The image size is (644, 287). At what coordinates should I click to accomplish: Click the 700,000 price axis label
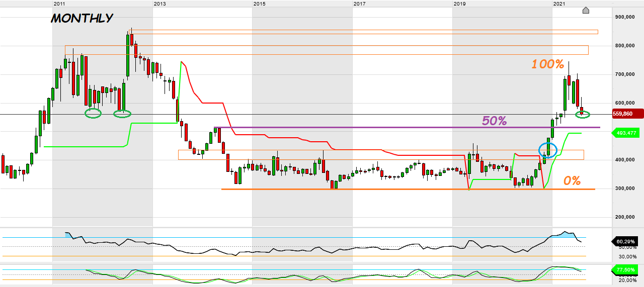[626, 74]
